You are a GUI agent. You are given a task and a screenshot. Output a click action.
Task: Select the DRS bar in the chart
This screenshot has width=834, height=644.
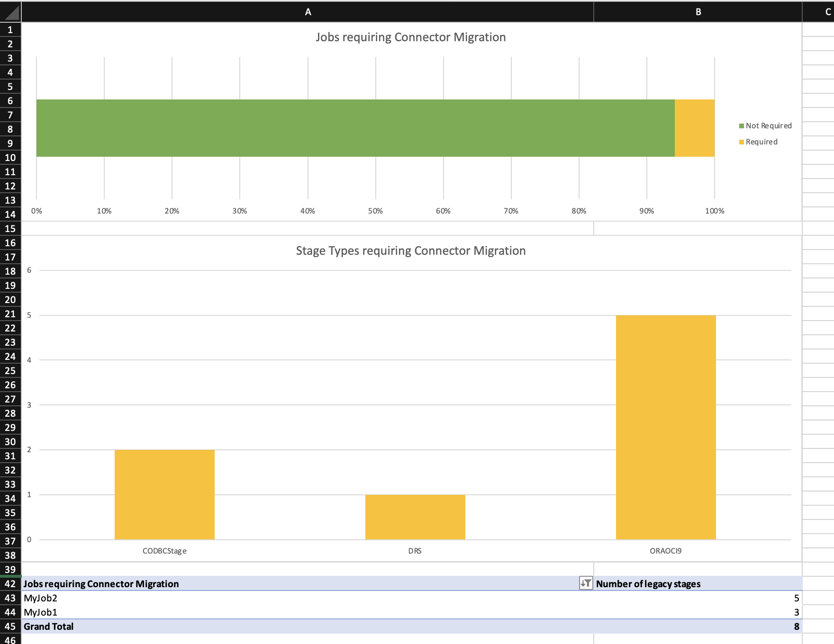tap(415, 517)
